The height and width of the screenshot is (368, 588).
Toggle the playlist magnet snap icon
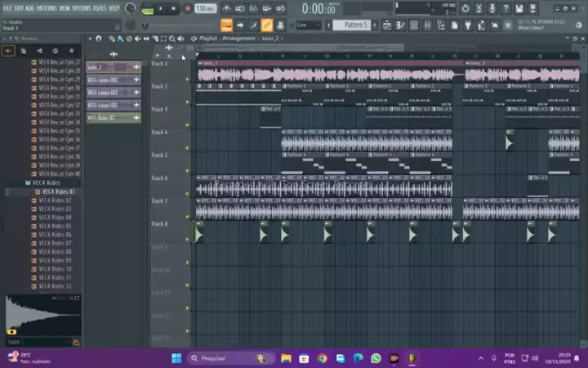[x=100, y=38]
